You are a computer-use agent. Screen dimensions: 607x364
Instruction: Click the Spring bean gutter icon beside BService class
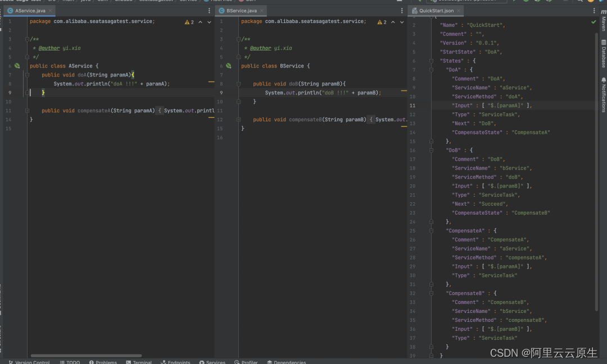point(228,66)
